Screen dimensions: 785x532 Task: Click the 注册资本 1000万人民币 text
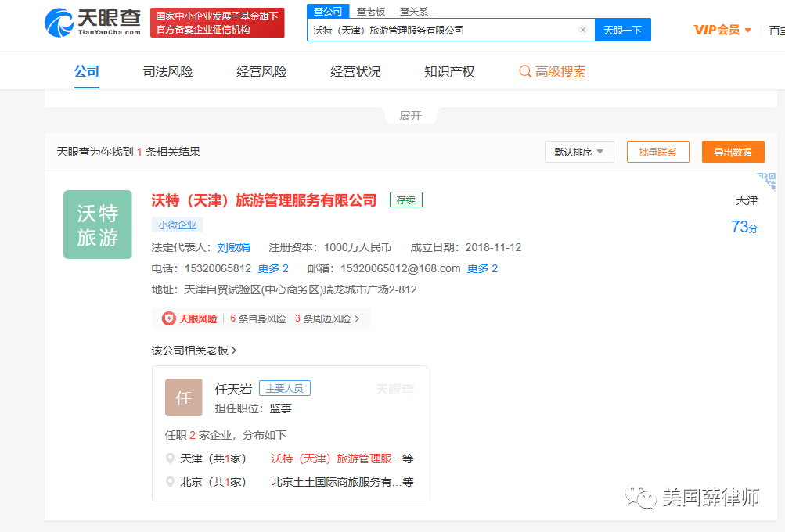[x=330, y=247]
